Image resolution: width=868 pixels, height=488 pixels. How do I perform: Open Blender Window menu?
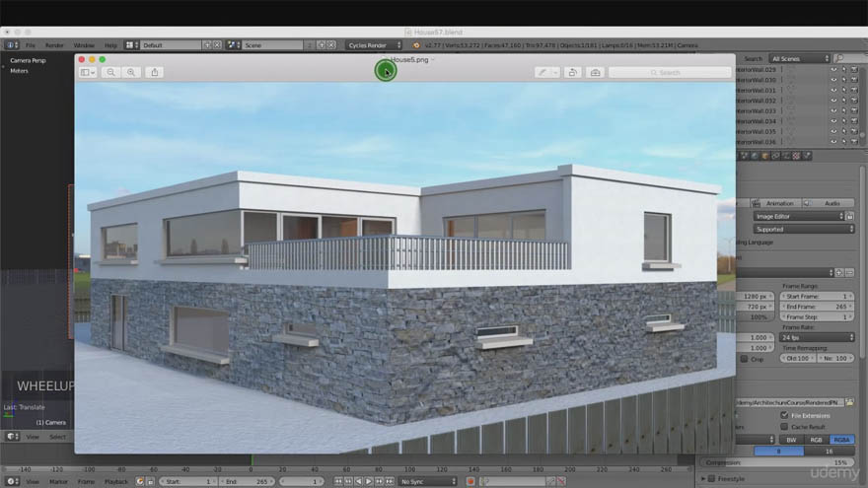(84, 45)
